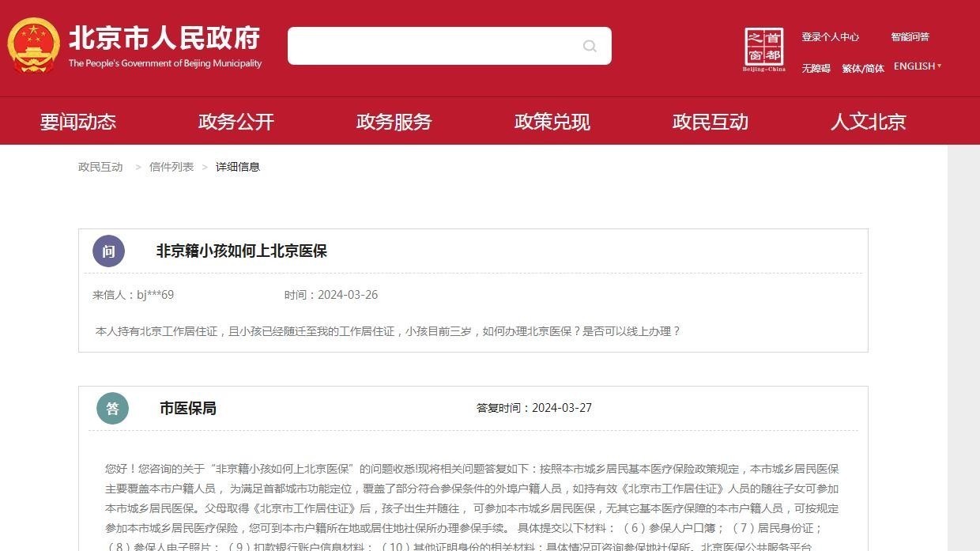
Task: Click the 登录个人中心 login link
Action: point(830,37)
